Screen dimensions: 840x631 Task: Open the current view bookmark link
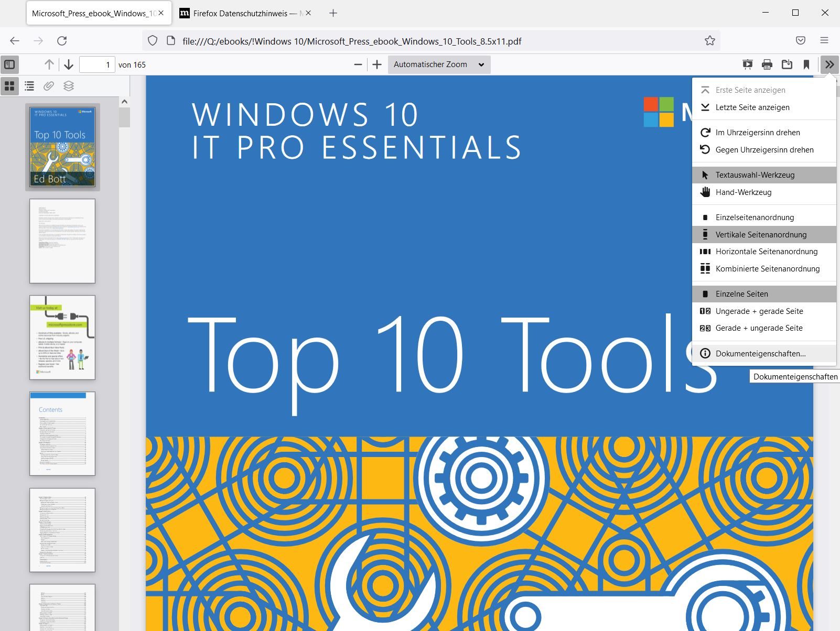click(806, 64)
